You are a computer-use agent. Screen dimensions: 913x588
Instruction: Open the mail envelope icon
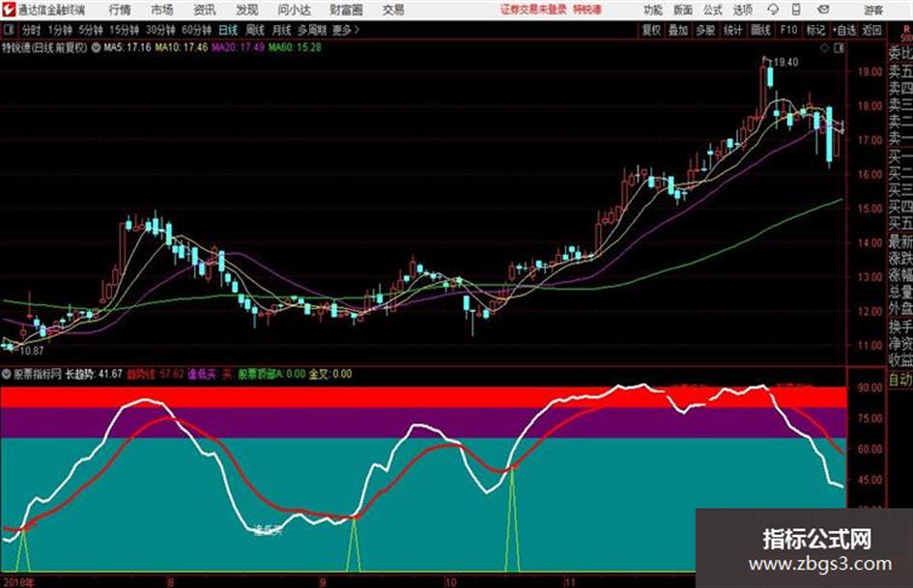(x=823, y=10)
